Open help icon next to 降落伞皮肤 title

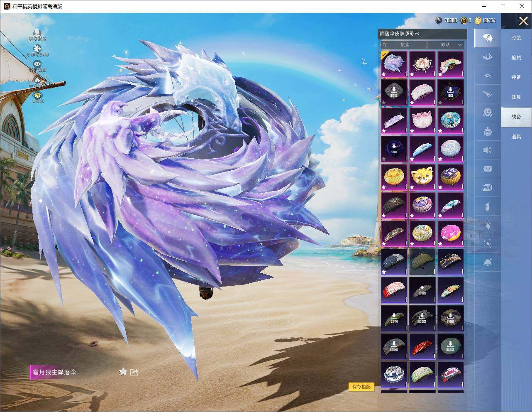tap(417, 34)
